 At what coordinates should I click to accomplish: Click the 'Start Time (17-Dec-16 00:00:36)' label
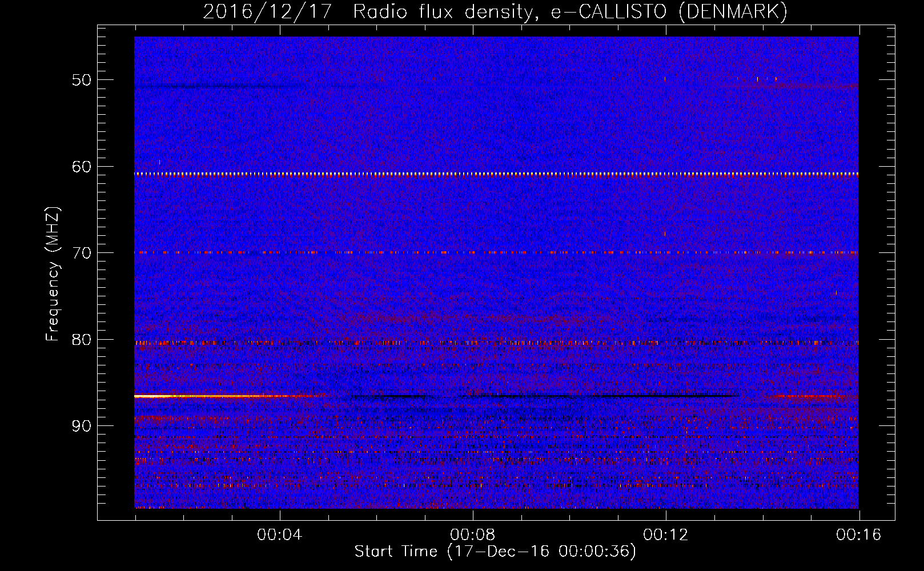495,552
